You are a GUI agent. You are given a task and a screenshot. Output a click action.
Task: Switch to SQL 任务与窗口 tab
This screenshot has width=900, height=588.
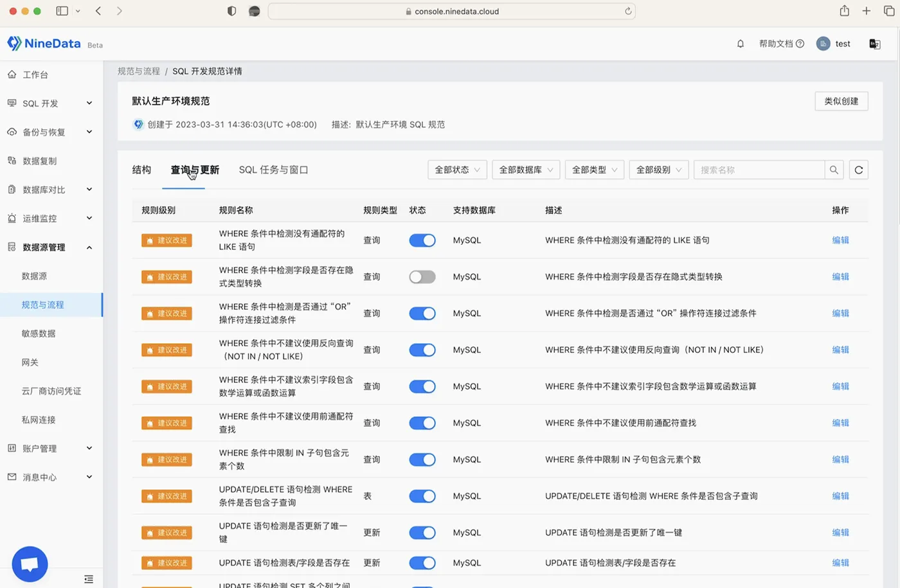[x=273, y=170]
